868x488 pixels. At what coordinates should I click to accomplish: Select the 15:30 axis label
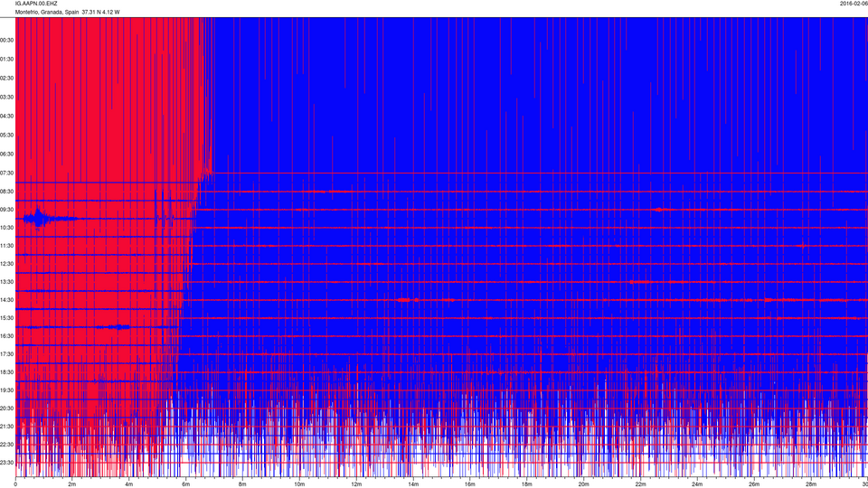(6, 318)
